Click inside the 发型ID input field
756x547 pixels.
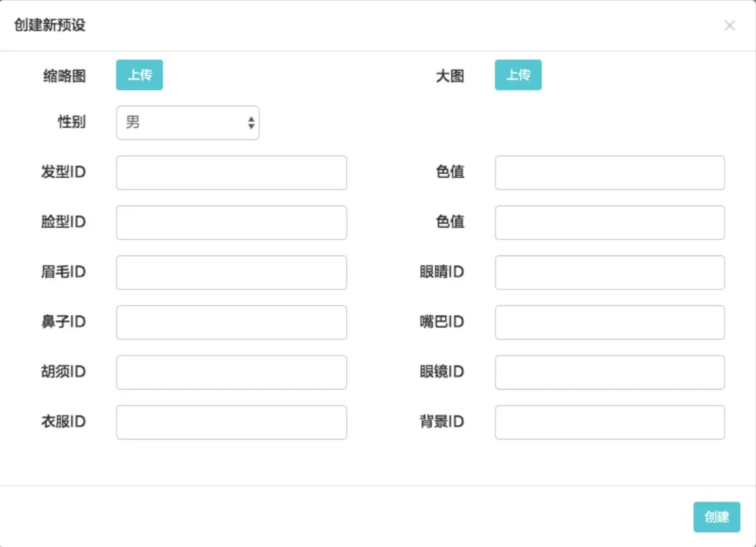[231, 172]
